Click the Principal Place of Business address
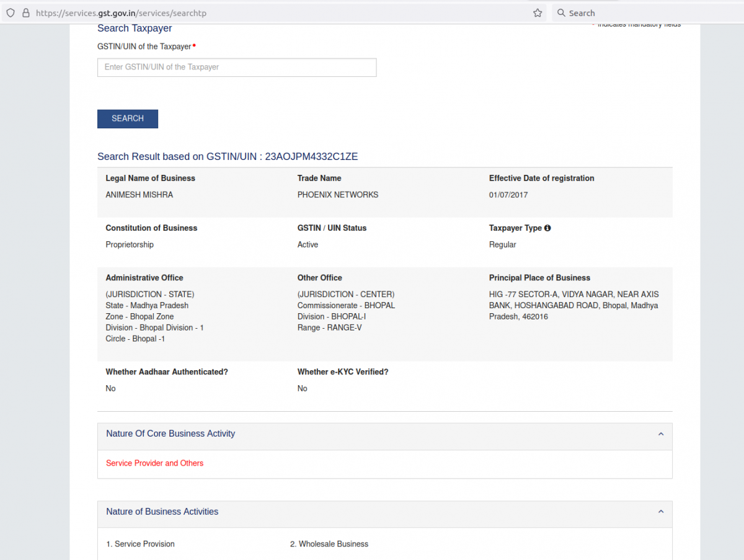Screen dimensions: 744x560 [x=573, y=305]
